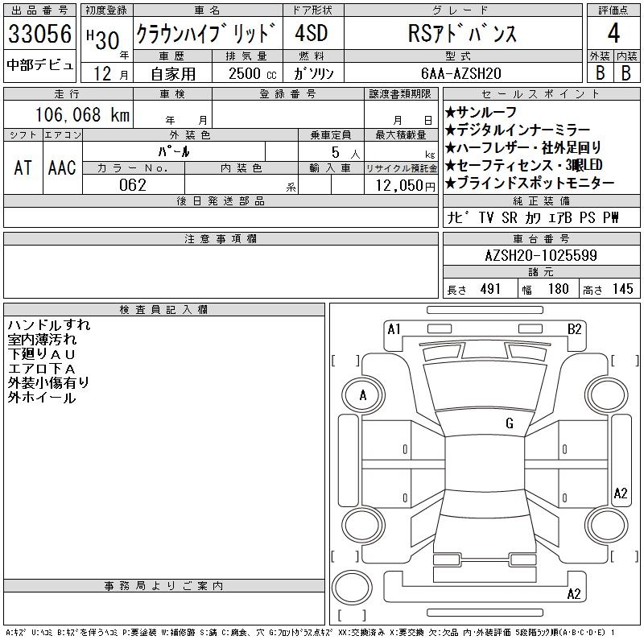Select the seating capacity 5 人
The image size is (644, 644).
tap(345, 152)
